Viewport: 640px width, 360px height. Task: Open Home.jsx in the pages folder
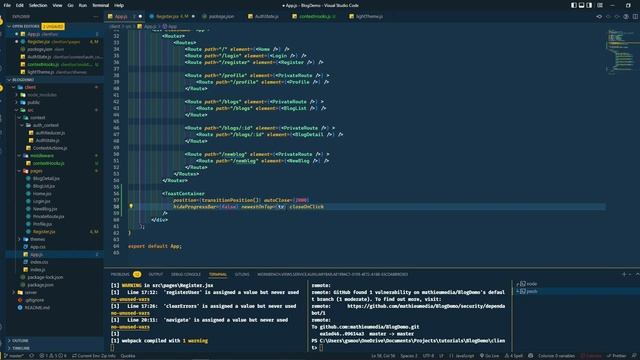pos(42,194)
